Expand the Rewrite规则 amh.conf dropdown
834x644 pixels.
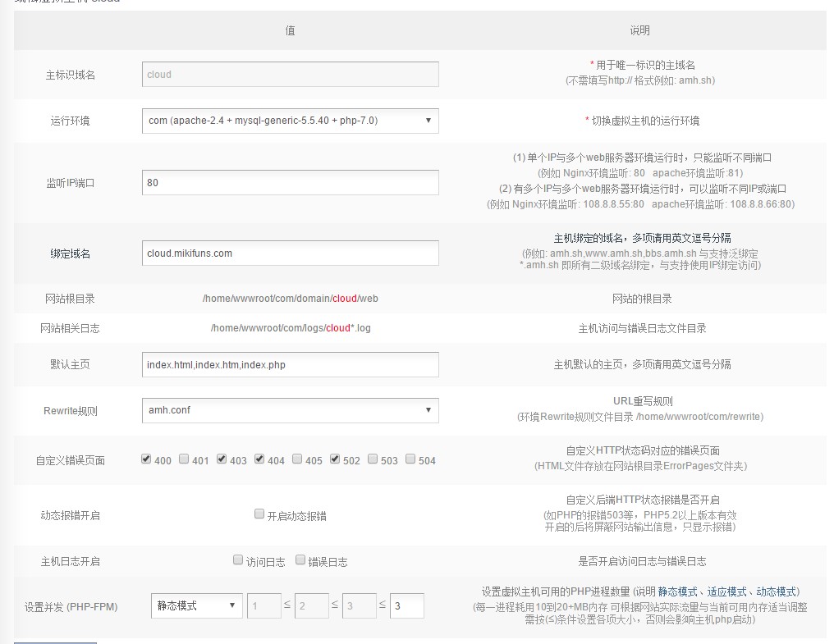(290, 410)
